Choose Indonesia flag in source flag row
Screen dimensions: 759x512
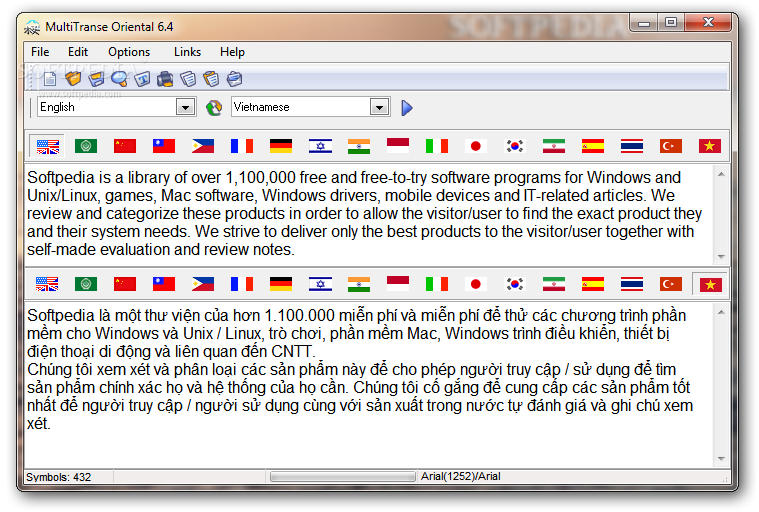398,145
